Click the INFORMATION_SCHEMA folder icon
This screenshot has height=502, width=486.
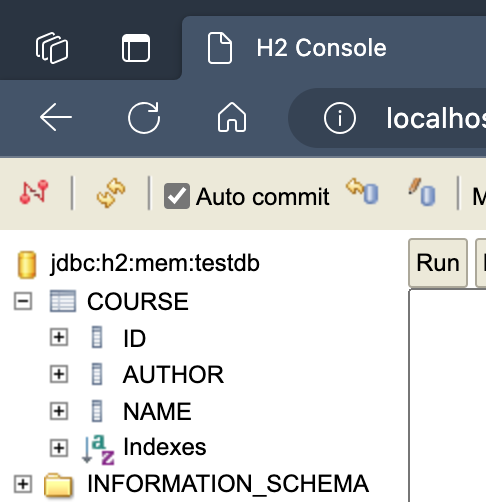pos(58,485)
